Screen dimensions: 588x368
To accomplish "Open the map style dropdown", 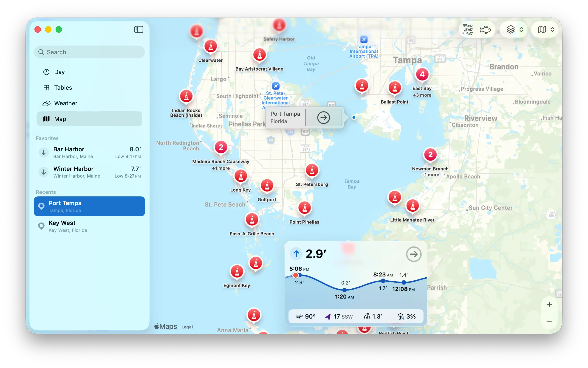I will pyautogui.click(x=545, y=29).
